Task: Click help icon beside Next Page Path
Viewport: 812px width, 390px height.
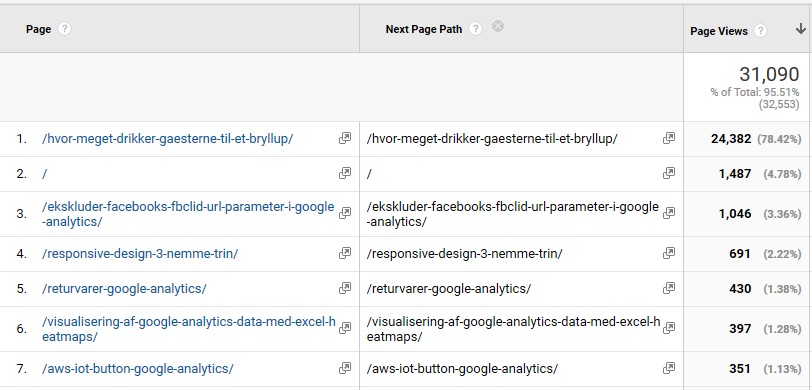Action: 475,29
